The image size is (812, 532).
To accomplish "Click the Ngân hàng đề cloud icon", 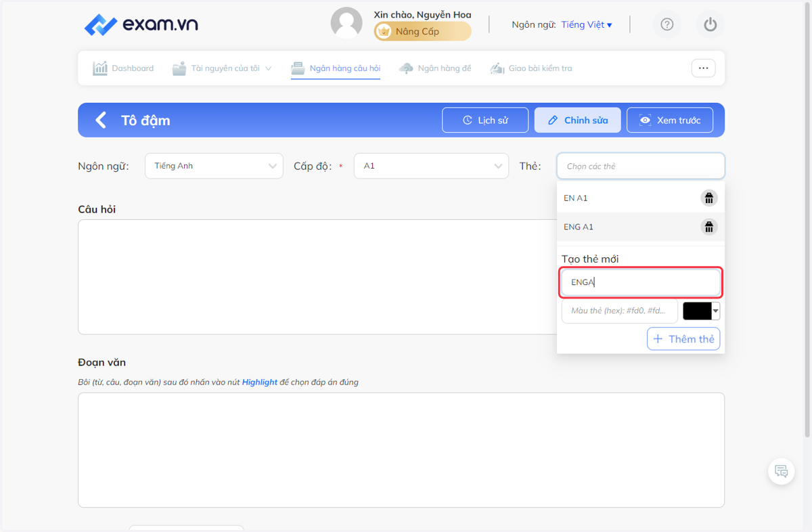I will click(406, 68).
